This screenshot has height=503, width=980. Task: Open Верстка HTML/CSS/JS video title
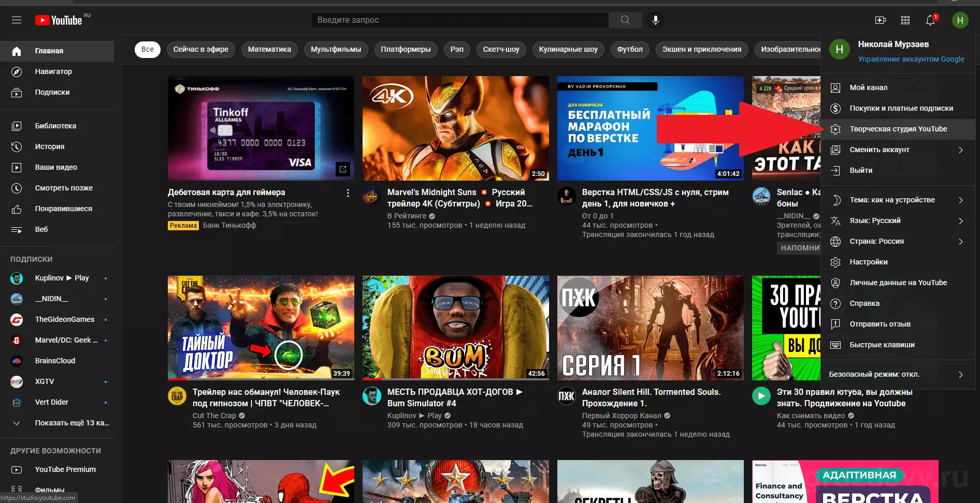tap(655, 198)
